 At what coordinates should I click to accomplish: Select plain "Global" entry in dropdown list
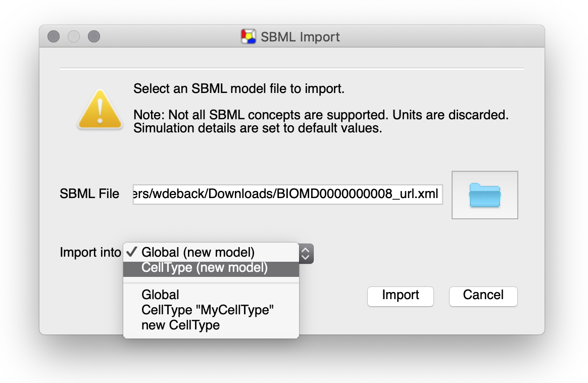211,295
